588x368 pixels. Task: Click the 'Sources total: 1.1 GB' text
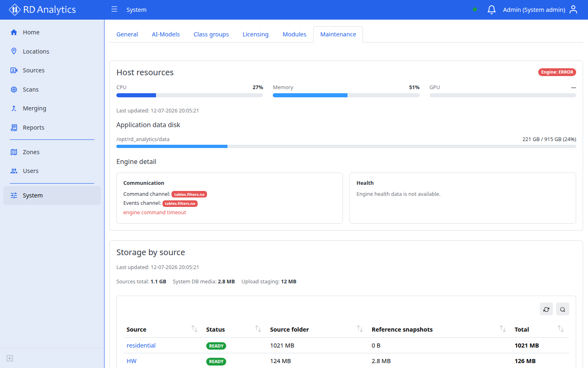141,281
